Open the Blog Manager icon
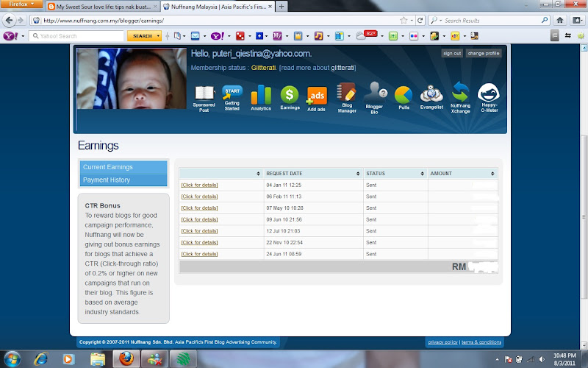This screenshot has height=368, width=588. 347,98
